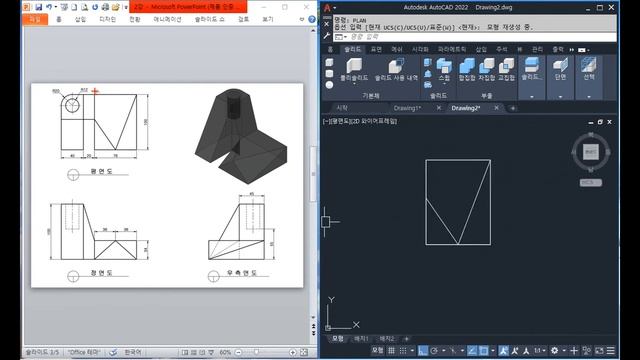
Task: Click the Polysolid tool in AutoCAD ribbon
Action: pos(354,69)
